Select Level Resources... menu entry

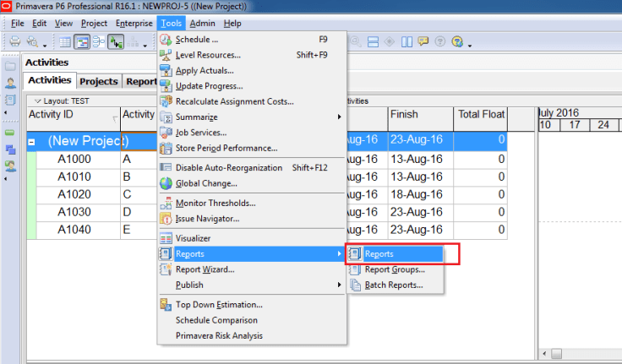(252, 55)
